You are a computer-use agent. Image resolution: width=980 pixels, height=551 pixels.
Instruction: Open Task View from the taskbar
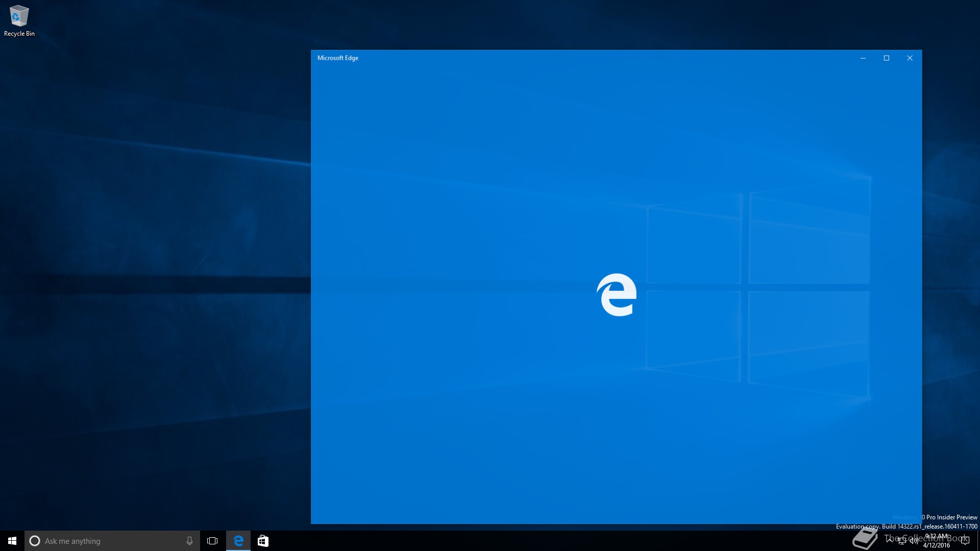click(x=212, y=541)
